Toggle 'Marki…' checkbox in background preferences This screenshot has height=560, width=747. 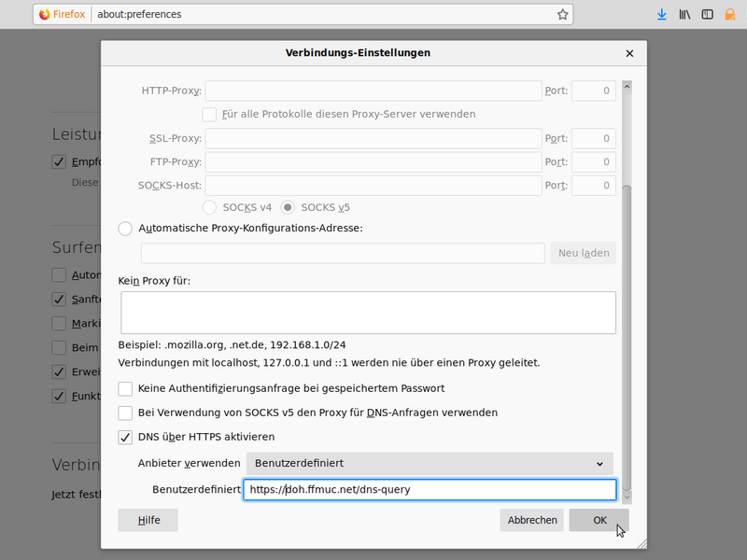click(59, 324)
